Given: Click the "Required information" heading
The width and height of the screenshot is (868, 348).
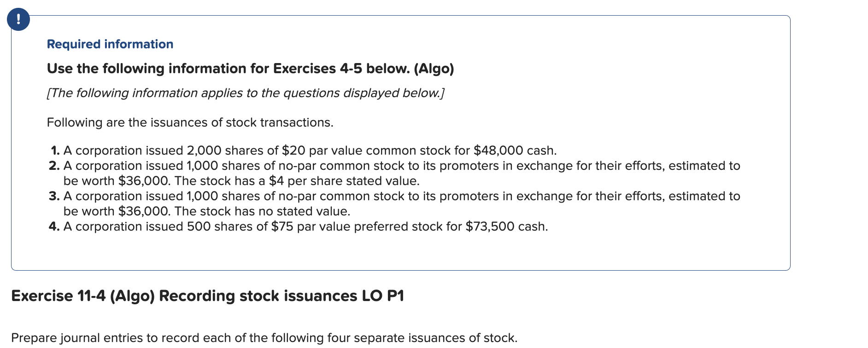Looking at the screenshot, I should (x=110, y=44).
